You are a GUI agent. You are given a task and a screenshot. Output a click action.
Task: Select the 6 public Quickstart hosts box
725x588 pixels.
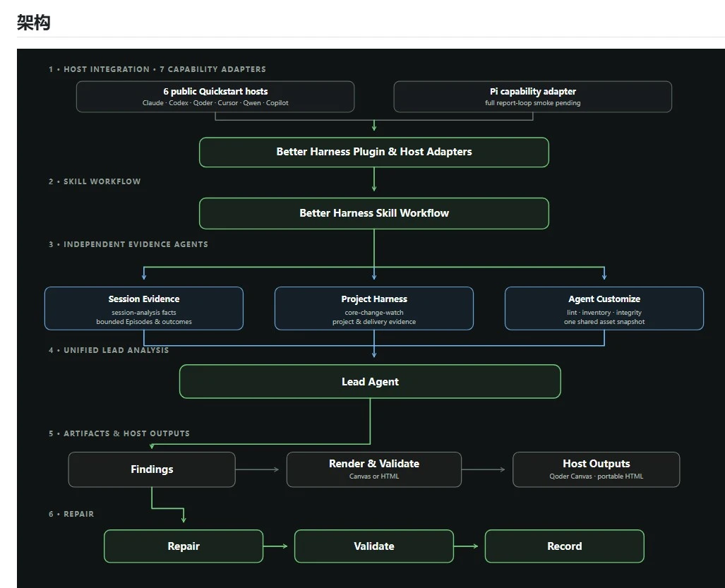click(x=215, y=97)
